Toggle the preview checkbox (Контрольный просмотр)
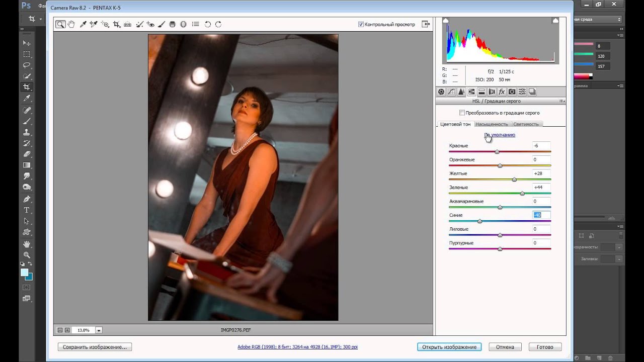644x362 pixels. [361, 24]
